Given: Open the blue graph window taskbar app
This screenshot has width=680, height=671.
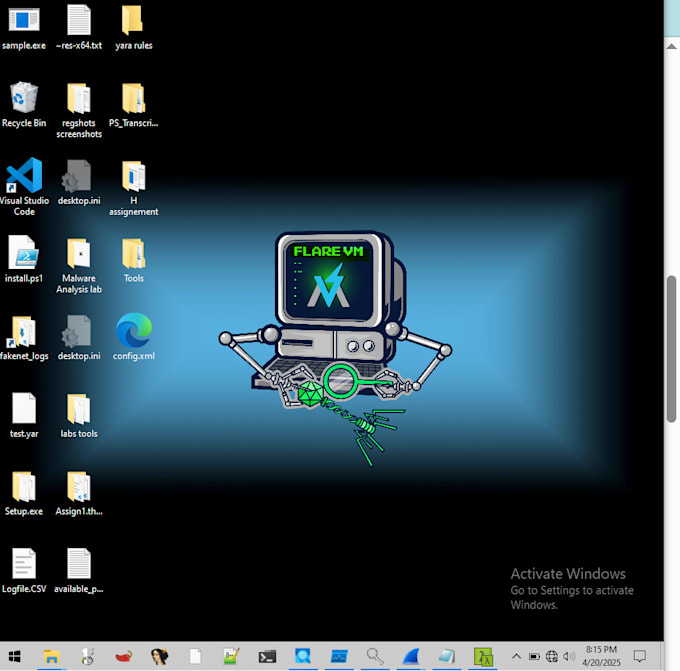Looking at the screenshot, I should [339, 657].
